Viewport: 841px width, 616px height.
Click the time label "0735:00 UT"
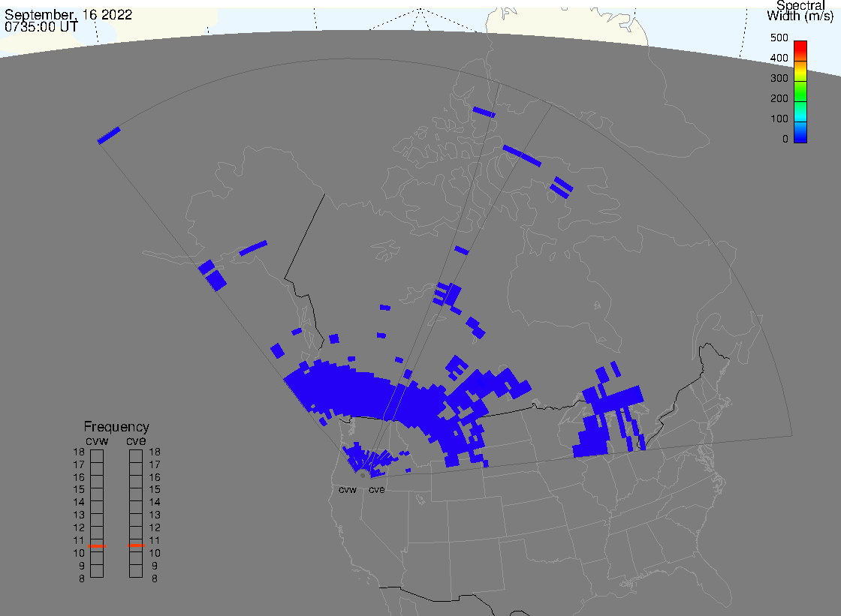(41, 26)
